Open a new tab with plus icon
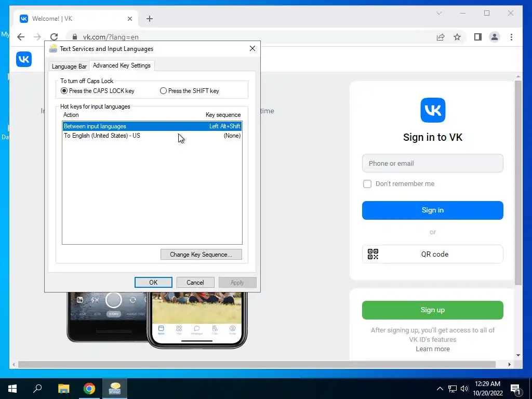Image resolution: width=532 pixels, height=399 pixels. click(x=150, y=19)
